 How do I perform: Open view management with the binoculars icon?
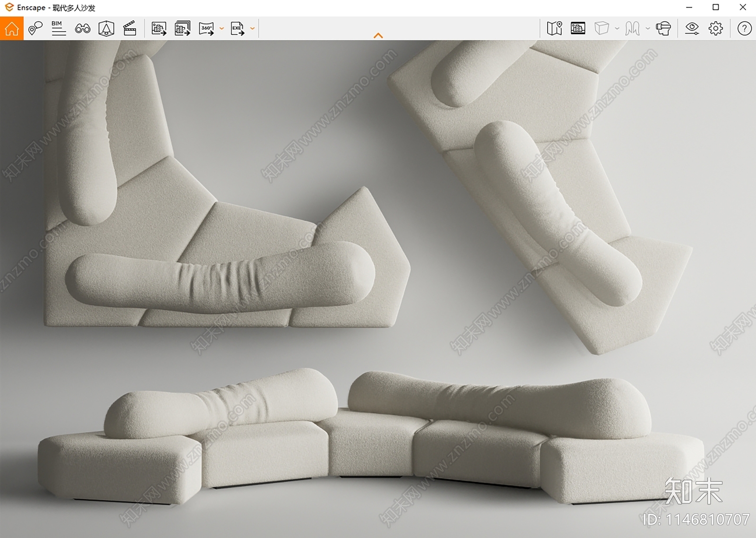(x=83, y=29)
